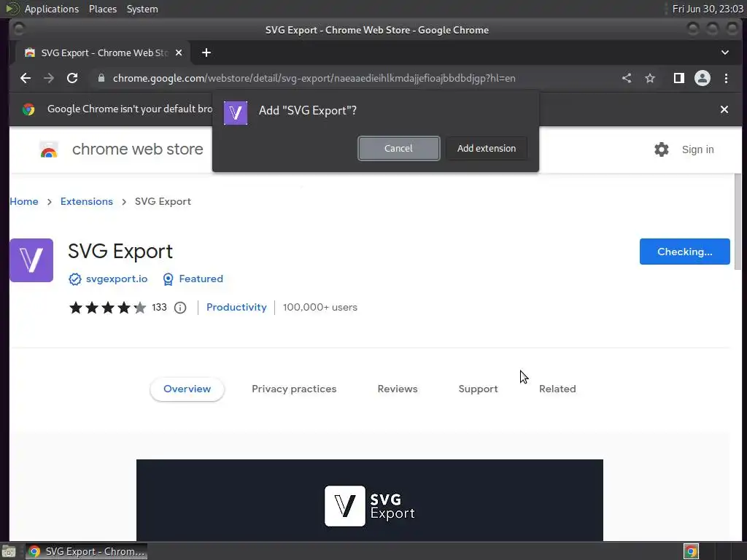Click the purple SVG Export app icon

tap(31, 260)
